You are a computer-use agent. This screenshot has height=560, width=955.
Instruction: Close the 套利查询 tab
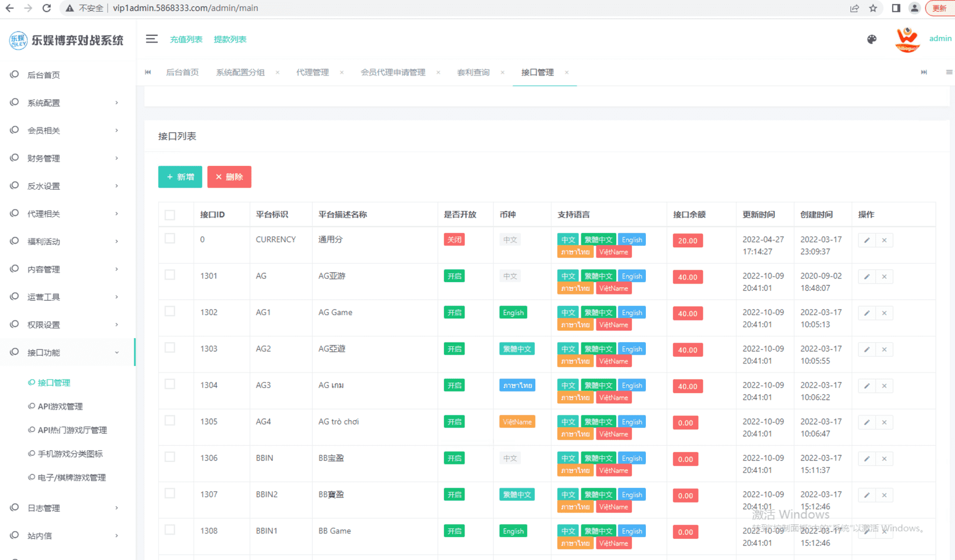[x=502, y=73]
